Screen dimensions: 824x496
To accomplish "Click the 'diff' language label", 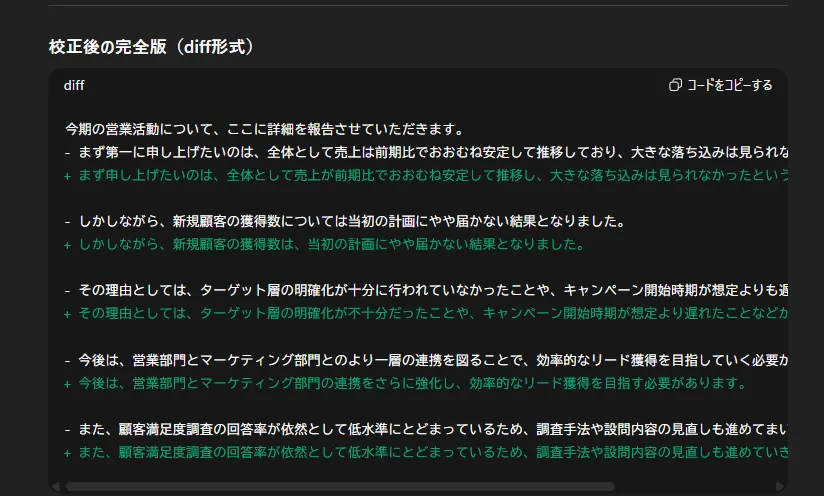I will tap(74, 85).
